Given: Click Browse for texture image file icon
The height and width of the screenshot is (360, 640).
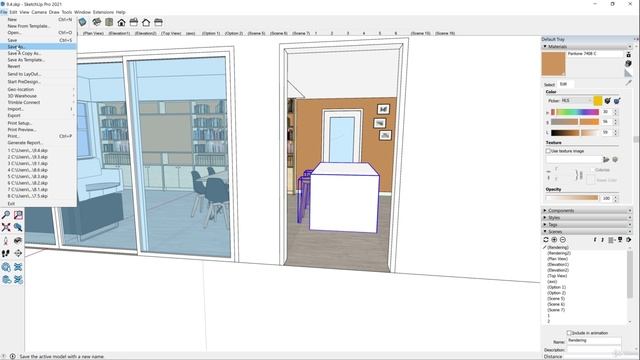Looking at the screenshot, I should [606, 160].
